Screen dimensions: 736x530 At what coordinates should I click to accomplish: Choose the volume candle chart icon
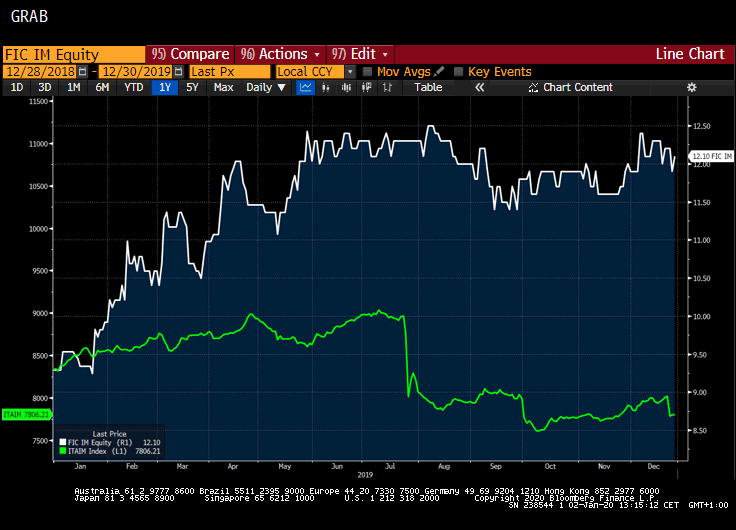point(367,87)
